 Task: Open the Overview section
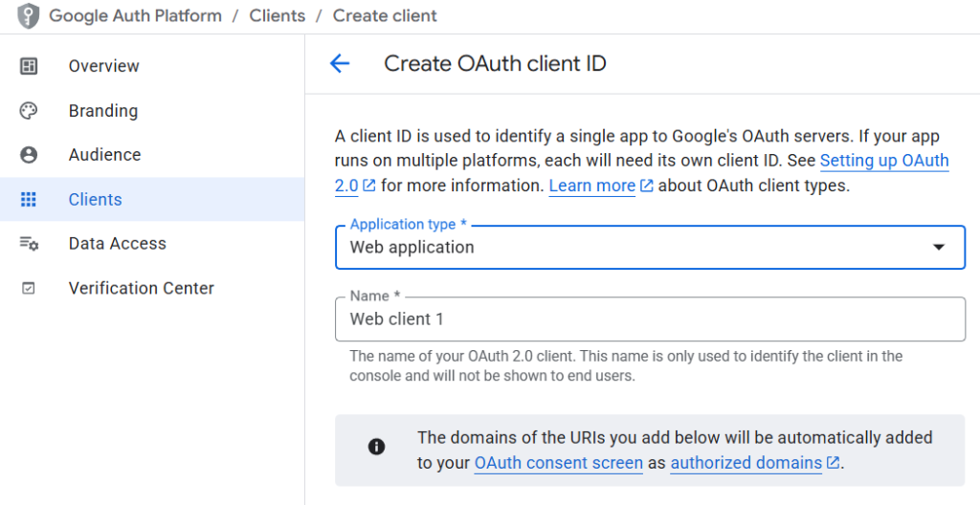point(152,66)
